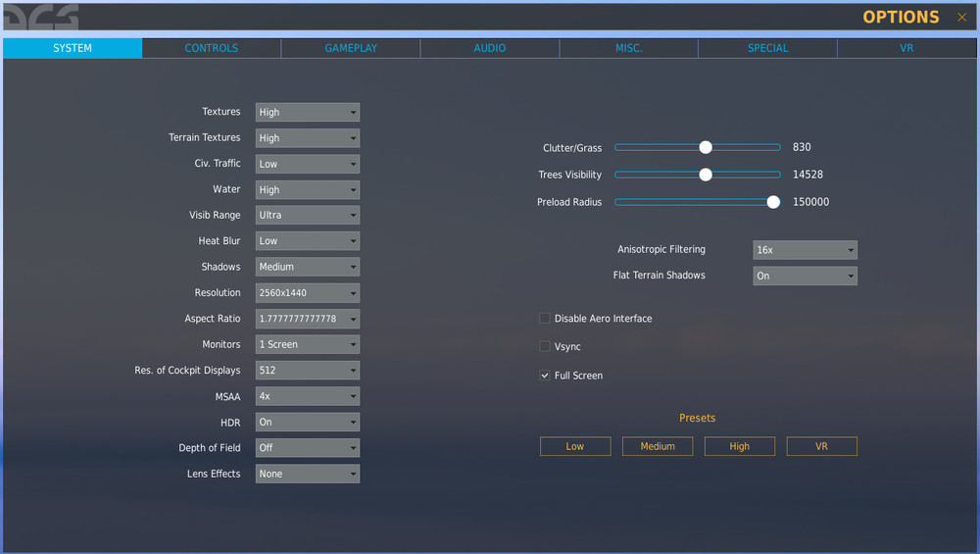Select the Misc. tab

pyautogui.click(x=629, y=48)
